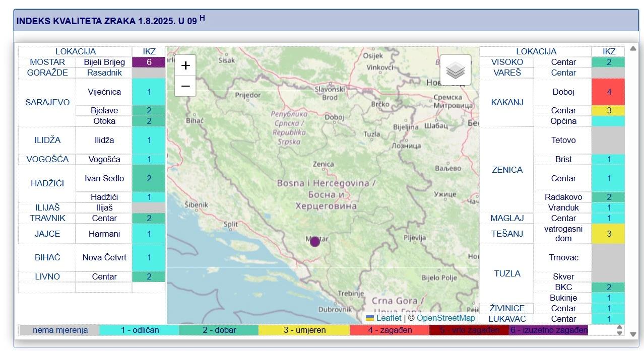This screenshot has width=644, height=351.
Task: Click the '4 - zagađen' legend item
Action: (x=390, y=330)
